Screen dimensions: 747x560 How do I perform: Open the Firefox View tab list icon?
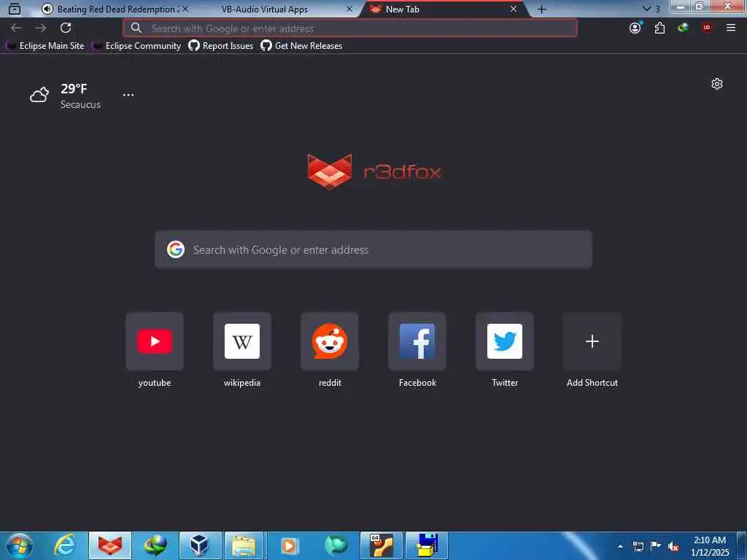[15, 9]
